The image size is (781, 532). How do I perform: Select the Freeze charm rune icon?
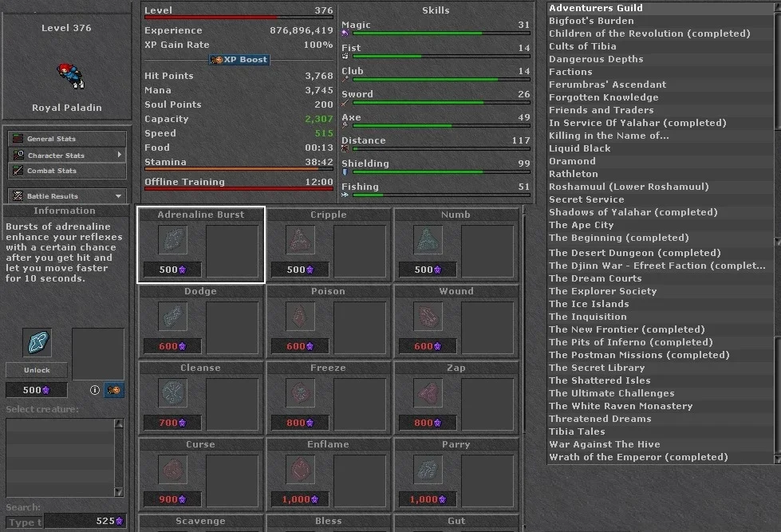click(300, 393)
